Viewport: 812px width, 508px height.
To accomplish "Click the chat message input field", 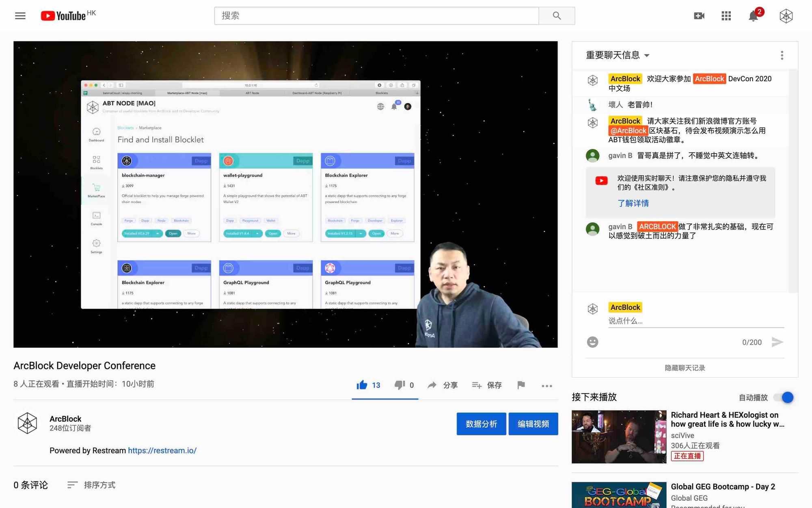I will pyautogui.click(x=696, y=321).
